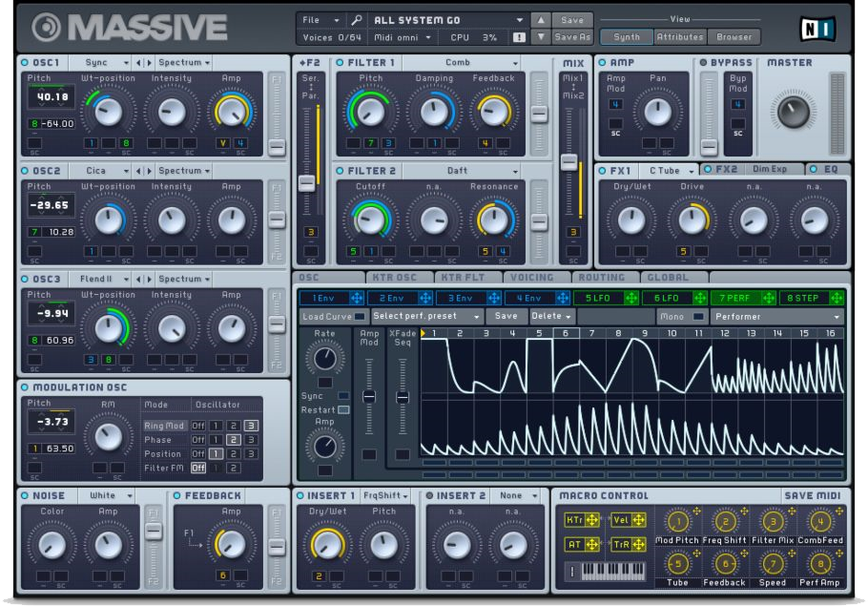Open the FX1 effect dropdown showing C Tube
The width and height of the screenshot is (868, 606).
pyautogui.click(x=670, y=171)
